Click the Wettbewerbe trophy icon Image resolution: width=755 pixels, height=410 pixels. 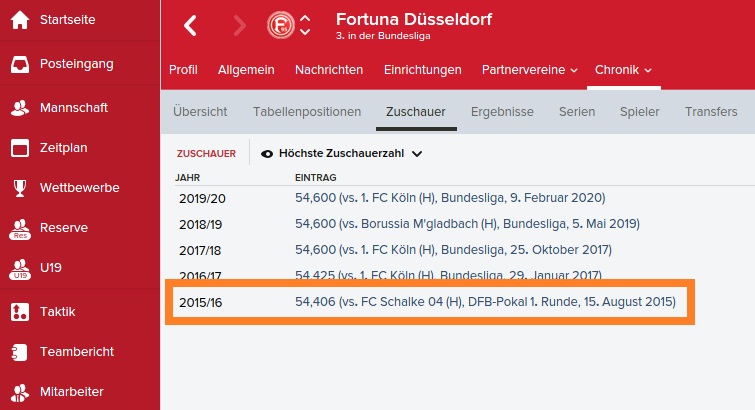(19, 188)
